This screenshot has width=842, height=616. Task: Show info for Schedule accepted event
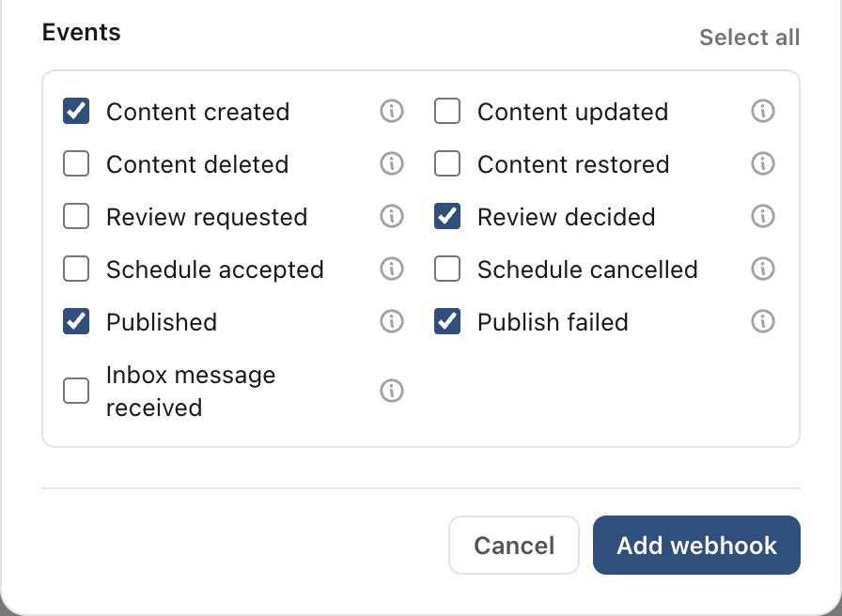click(392, 269)
